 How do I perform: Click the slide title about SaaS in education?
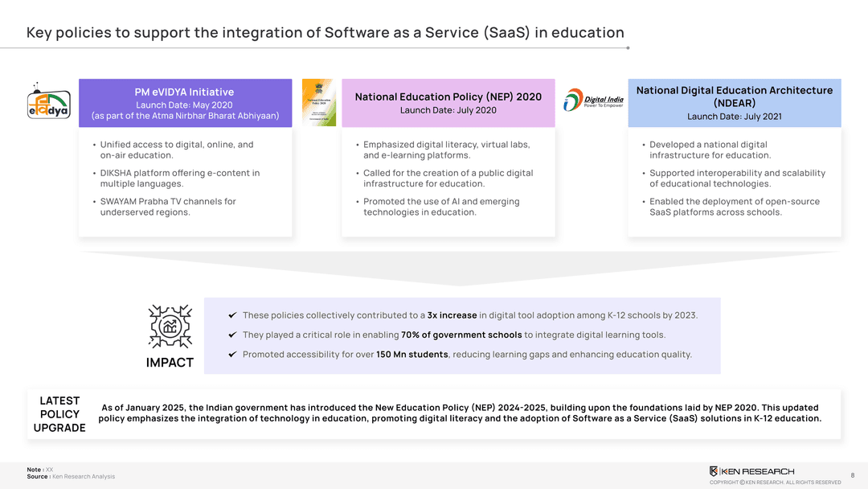325,33
